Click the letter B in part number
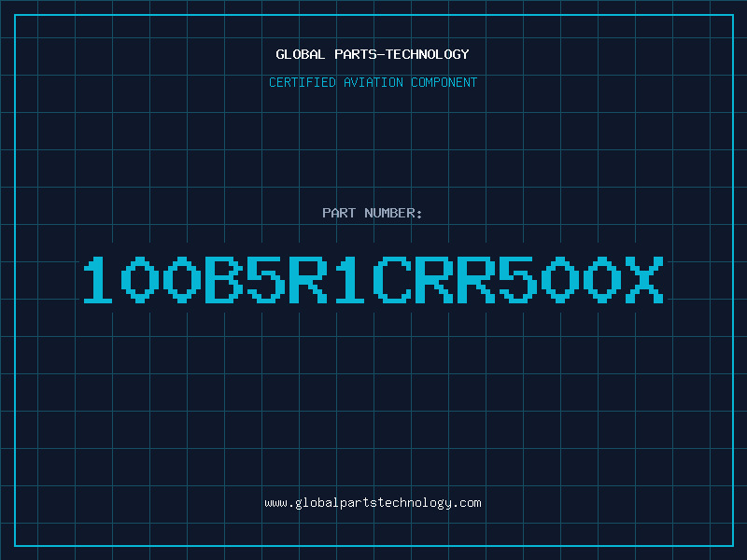The height and width of the screenshot is (560, 747). [x=224, y=280]
